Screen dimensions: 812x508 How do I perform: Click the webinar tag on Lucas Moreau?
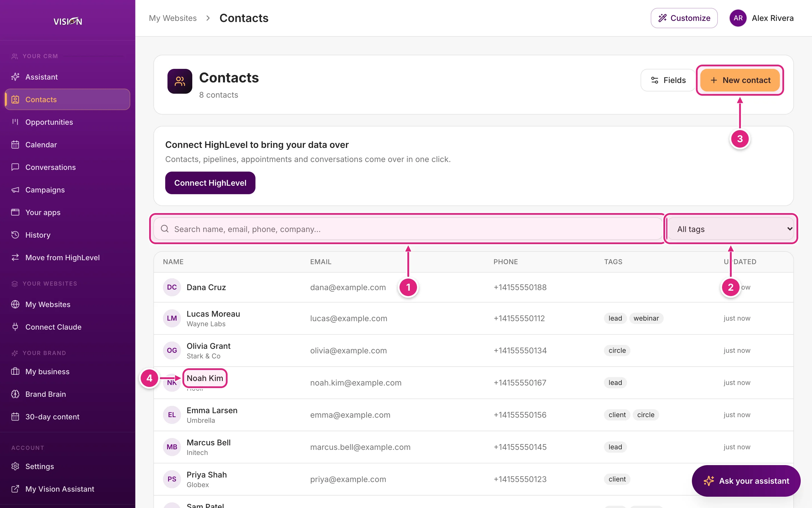(x=646, y=318)
